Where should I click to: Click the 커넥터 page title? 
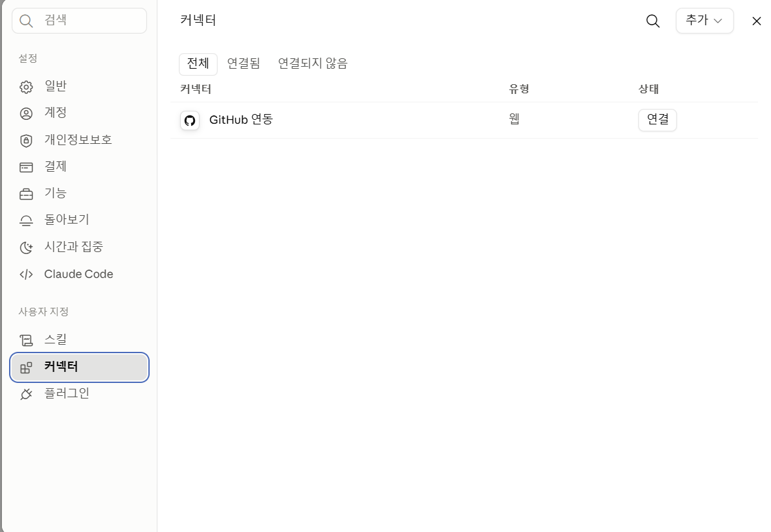[x=198, y=21]
